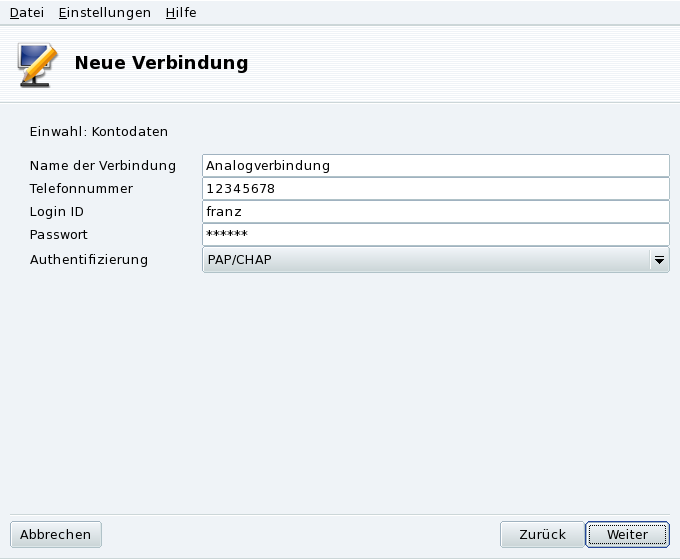The width and height of the screenshot is (680, 560).
Task: Click the monitor and pencil wizard icon
Action: tap(37, 64)
